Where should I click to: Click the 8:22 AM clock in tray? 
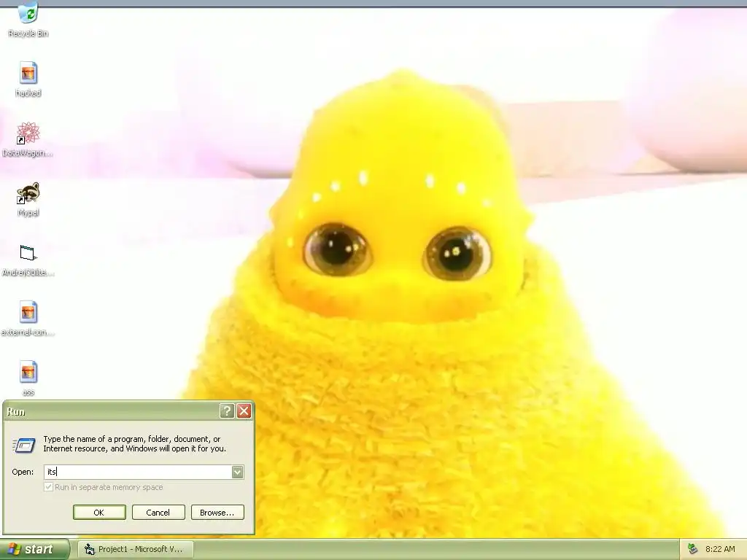[720, 549]
